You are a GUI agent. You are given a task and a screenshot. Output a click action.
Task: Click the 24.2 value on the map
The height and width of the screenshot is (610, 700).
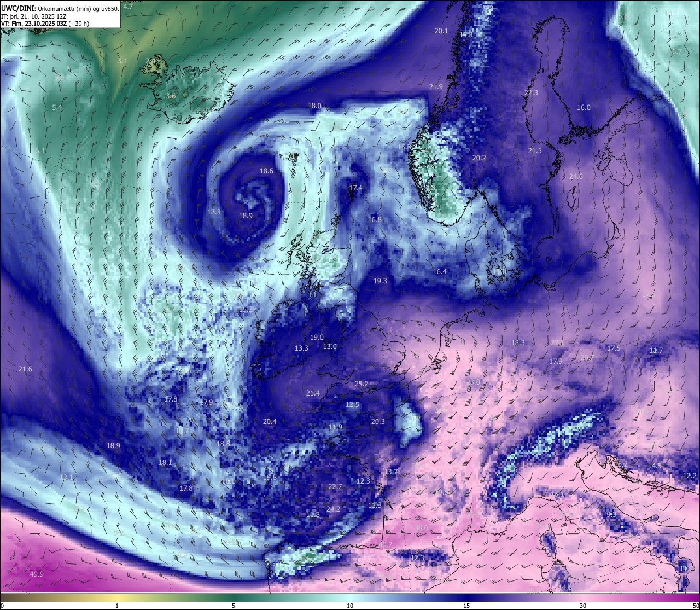click(333, 509)
